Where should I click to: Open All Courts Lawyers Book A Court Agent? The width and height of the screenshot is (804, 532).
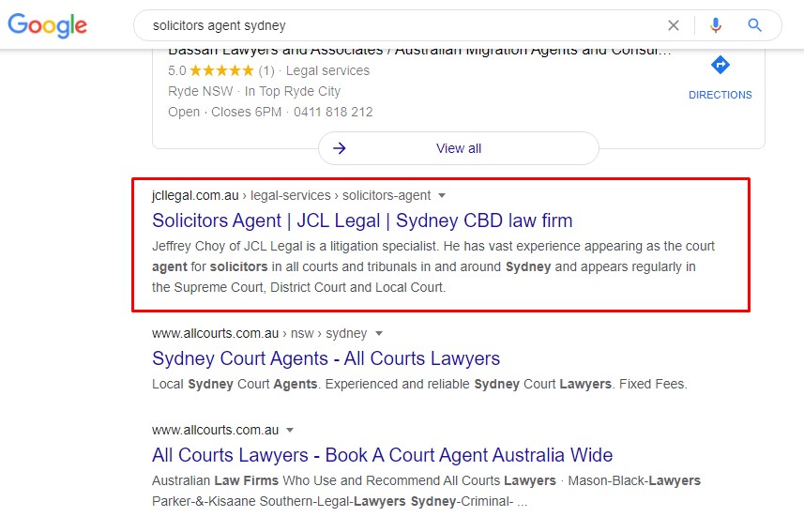382,456
